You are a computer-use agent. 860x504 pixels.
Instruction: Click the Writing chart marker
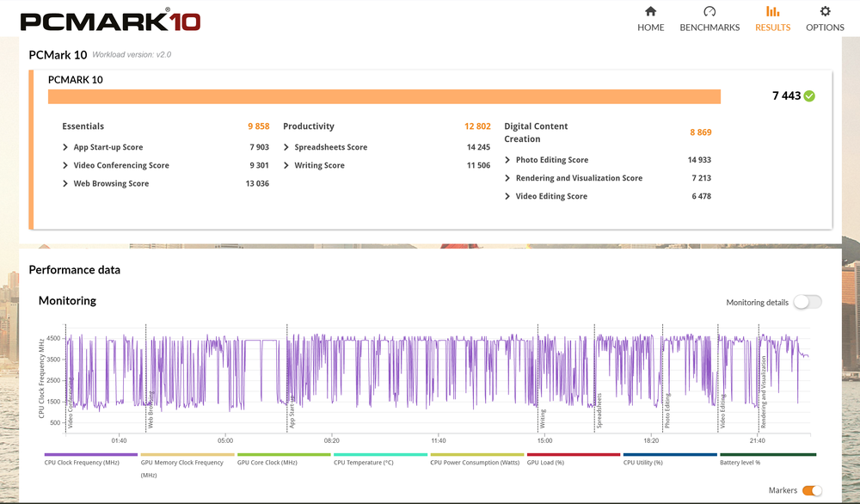[x=543, y=419]
